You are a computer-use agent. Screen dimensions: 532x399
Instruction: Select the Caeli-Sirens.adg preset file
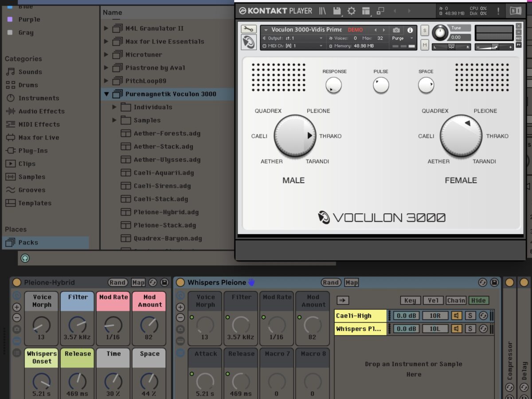click(x=162, y=186)
